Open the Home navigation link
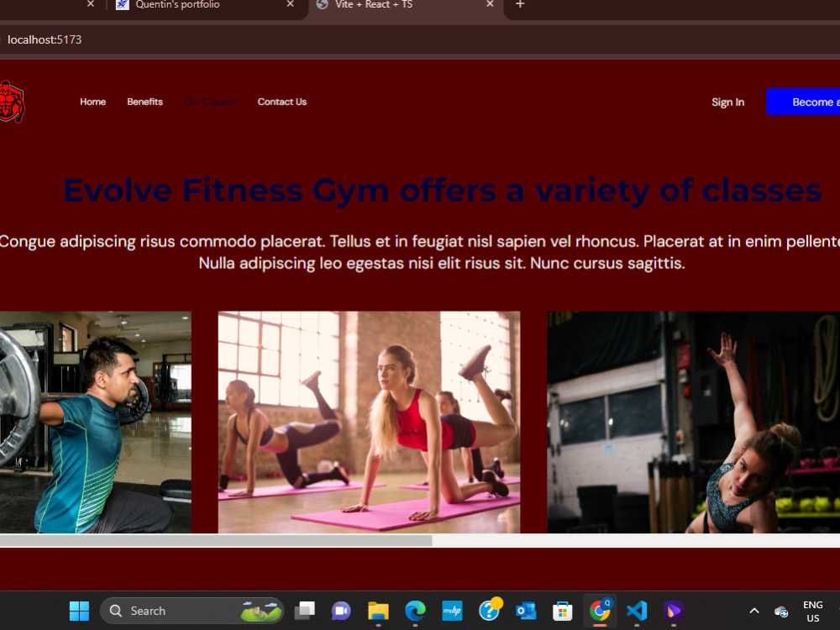840x630 pixels. 92,102
